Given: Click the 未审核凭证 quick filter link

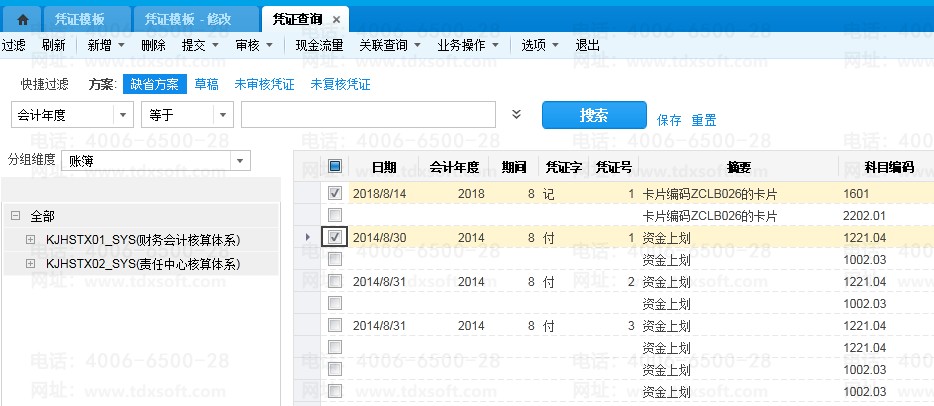Looking at the screenshot, I should (x=264, y=84).
